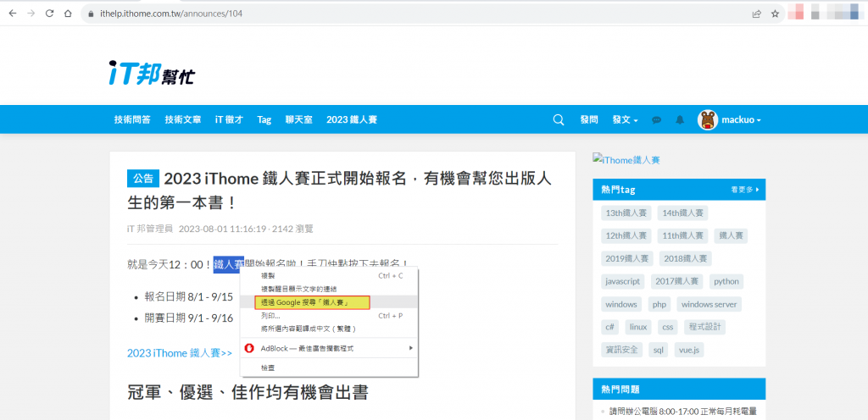The width and height of the screenshot is (868, 420).
Task: Click the iThome鐵人賽 sidebar banner image
Action: tap(626, 160)
